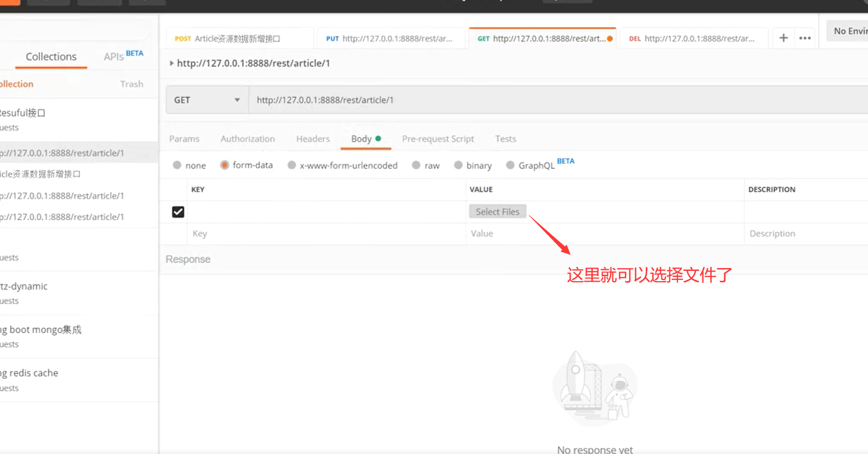The image size is (868, 454).
Task: Select the none body type
Action: (177, 165)
